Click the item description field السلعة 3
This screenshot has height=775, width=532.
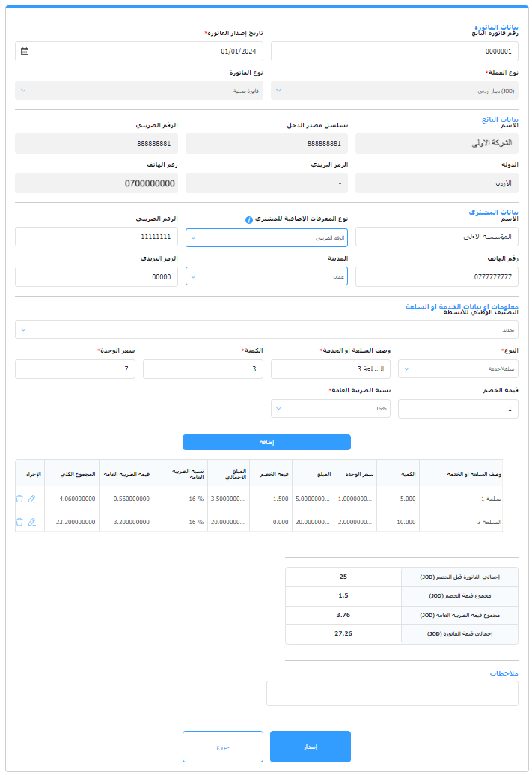pos(331,368)
